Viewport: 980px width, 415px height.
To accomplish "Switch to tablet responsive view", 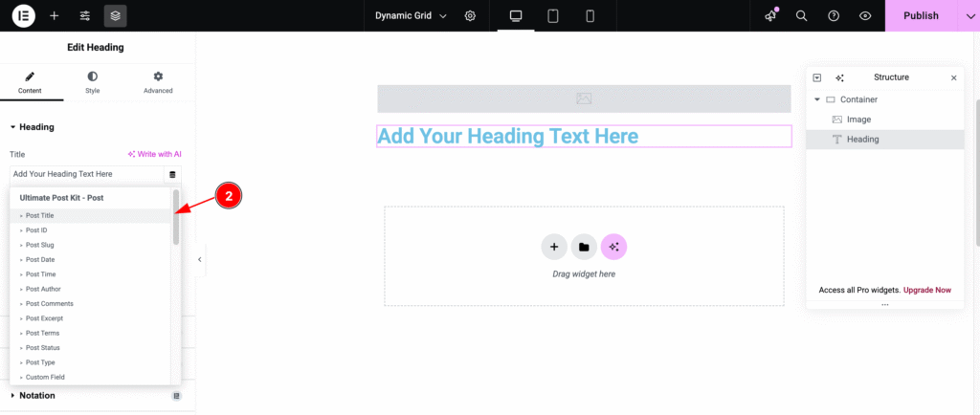I will [553, 15].
